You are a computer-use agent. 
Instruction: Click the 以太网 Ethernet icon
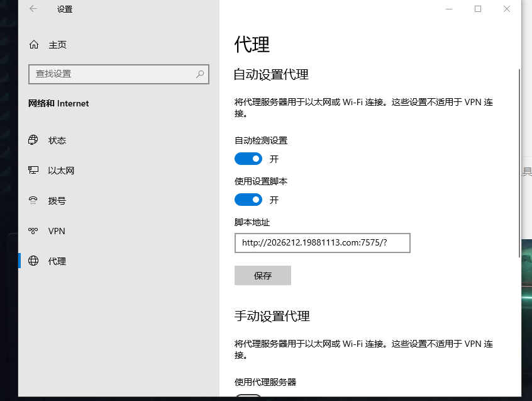[x=33, y=170]
